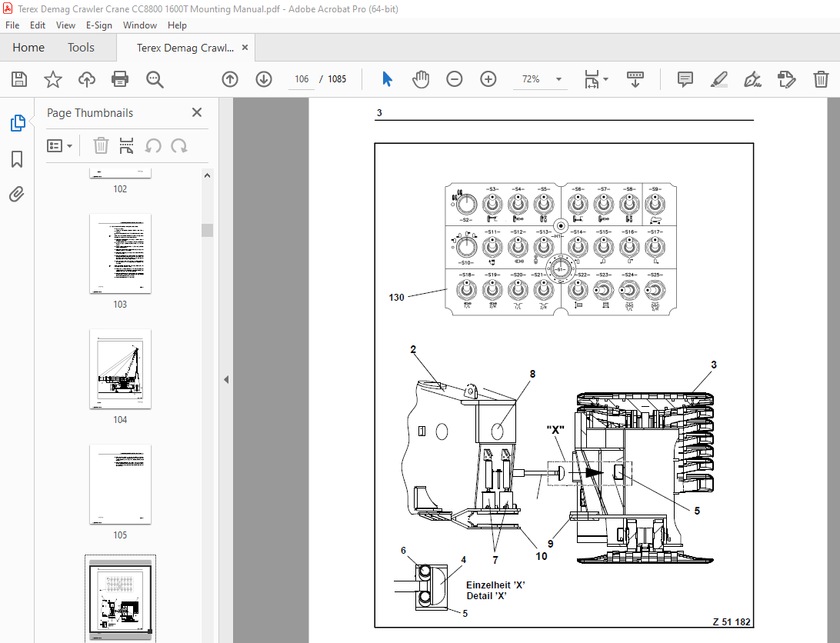The height and width of the screenshot is (643, 840).
Task: Click the Page Thumbnails panel title
Action: 90,113
